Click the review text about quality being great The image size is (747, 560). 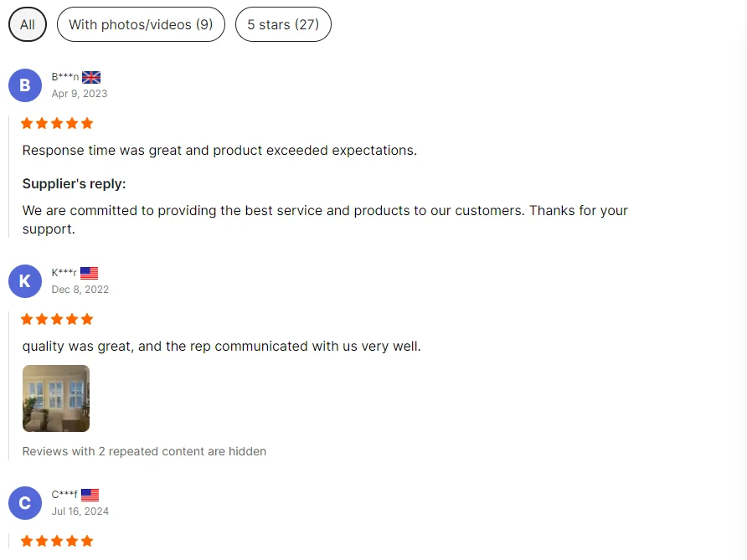(x=221, y=347)
